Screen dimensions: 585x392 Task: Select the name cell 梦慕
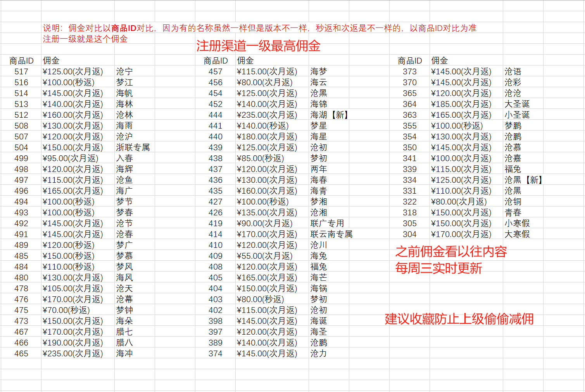coord(135,256)
